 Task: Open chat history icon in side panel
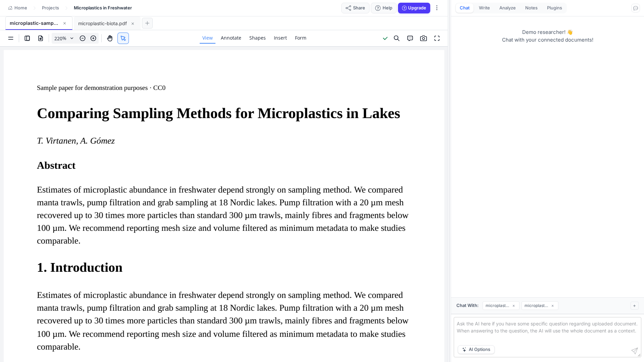pos(635,8)
